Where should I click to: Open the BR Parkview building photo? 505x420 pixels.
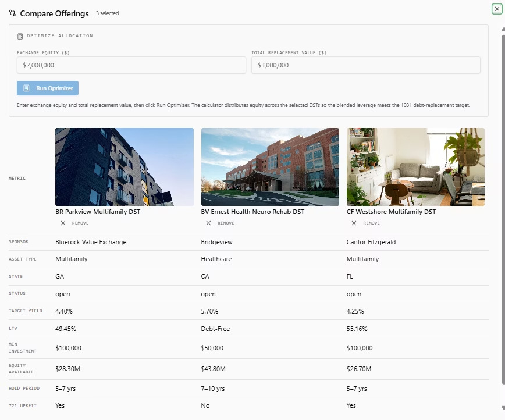point(125,167)
